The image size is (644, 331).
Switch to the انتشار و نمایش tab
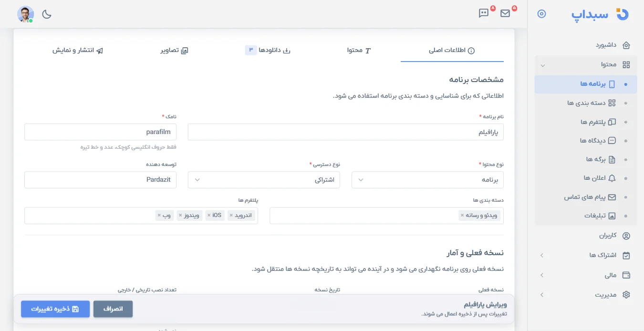[78, 50]
